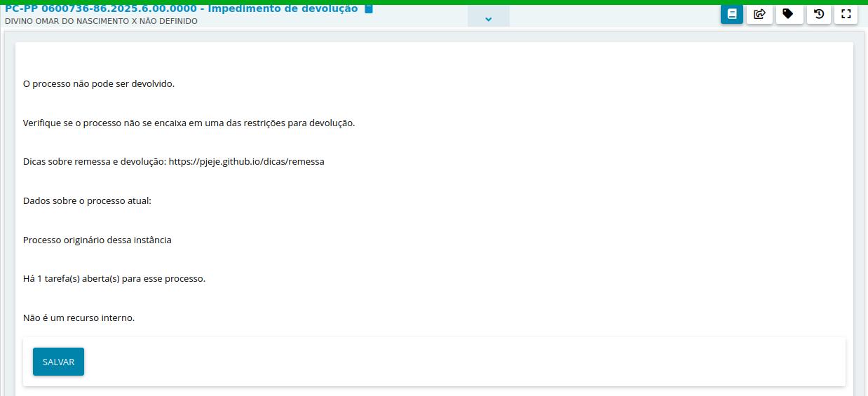The height and width of the screenshot is (396, 868).
Task: Click the 'Há 1 tarefa(s) aberta(s)' line
Action: pyautogui.click(x=114, y=279)
